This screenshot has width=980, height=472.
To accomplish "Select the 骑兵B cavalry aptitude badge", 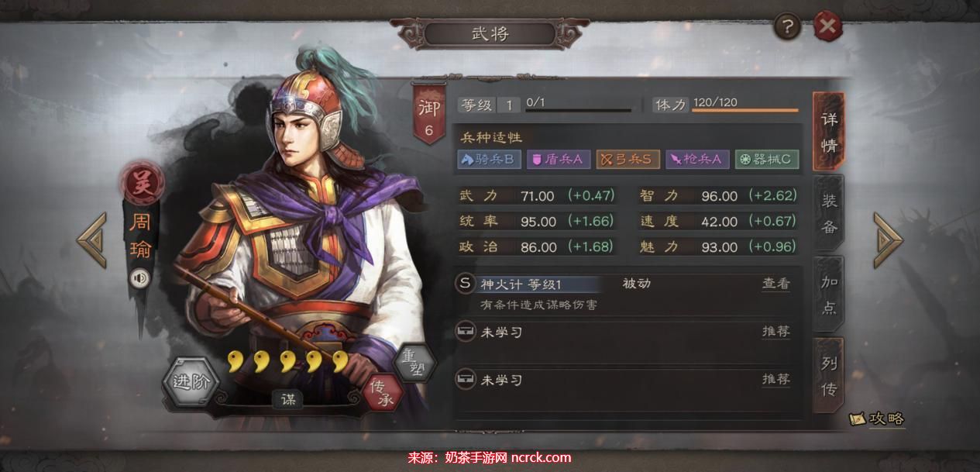I will pyautogui.click(x=488, y=160).
